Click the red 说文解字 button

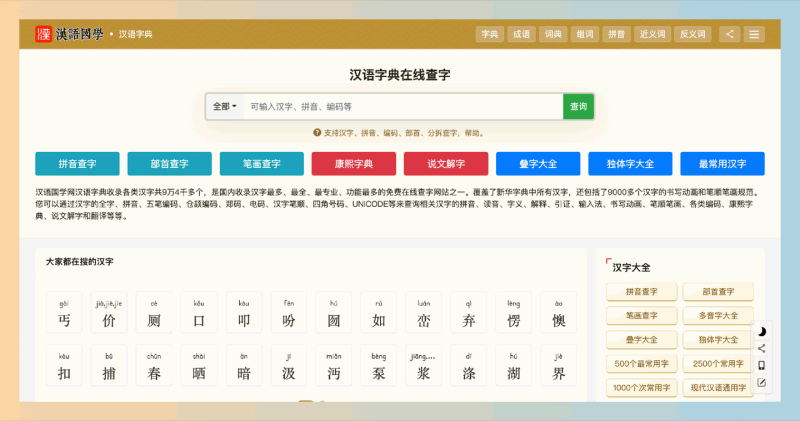pyautogui.click(x=446, y=164)
